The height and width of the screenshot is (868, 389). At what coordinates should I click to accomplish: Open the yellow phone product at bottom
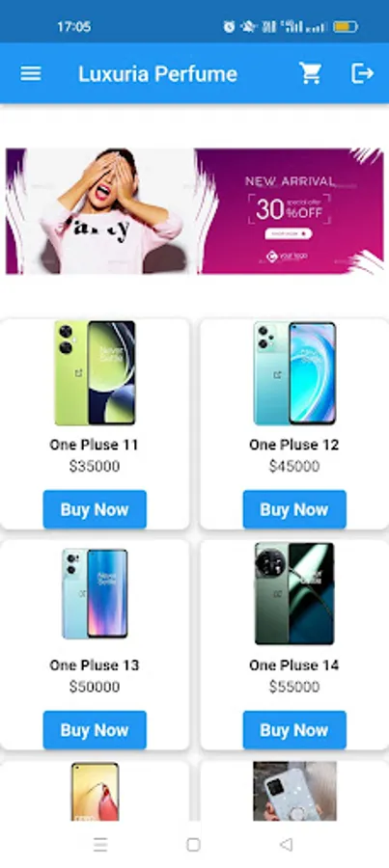tap(95, 791)
